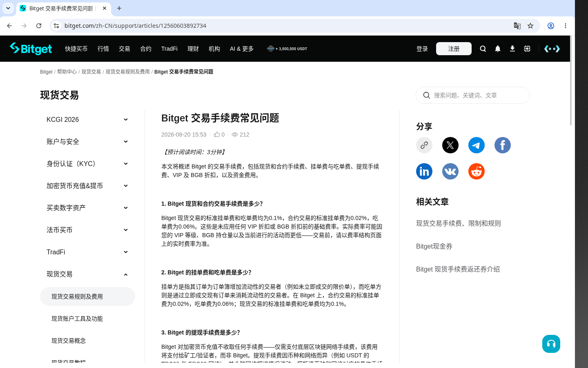Open 行情 navigation menu
Viewport: 588px width, 368px height.
click(x=103, y=49)
